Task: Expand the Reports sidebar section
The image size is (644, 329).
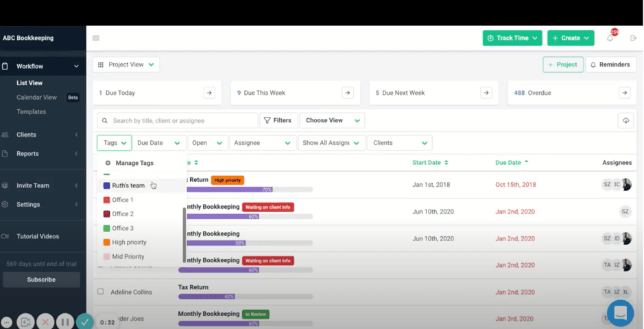Action: click(76, 153)
